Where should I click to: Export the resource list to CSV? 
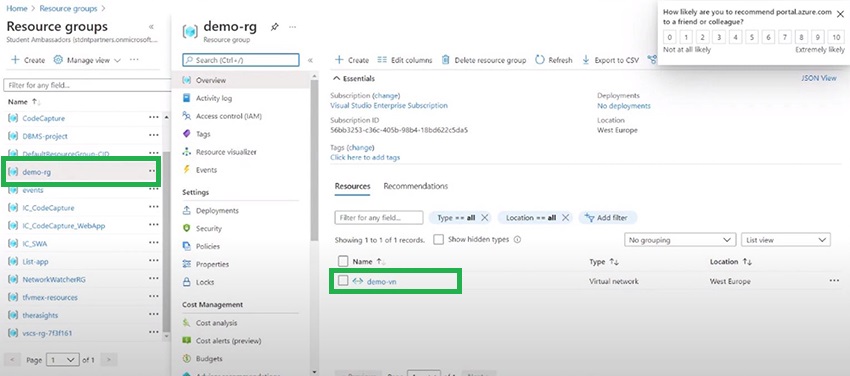610,60
